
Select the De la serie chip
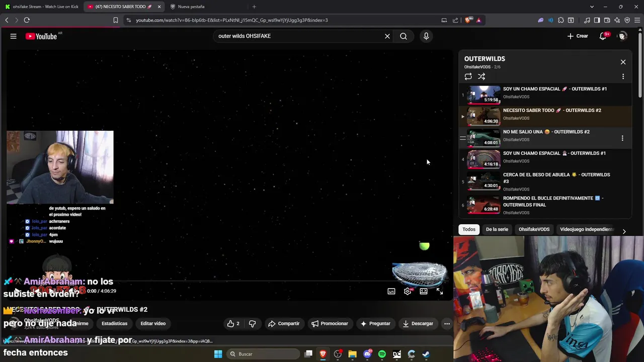[x=497, y=229]
